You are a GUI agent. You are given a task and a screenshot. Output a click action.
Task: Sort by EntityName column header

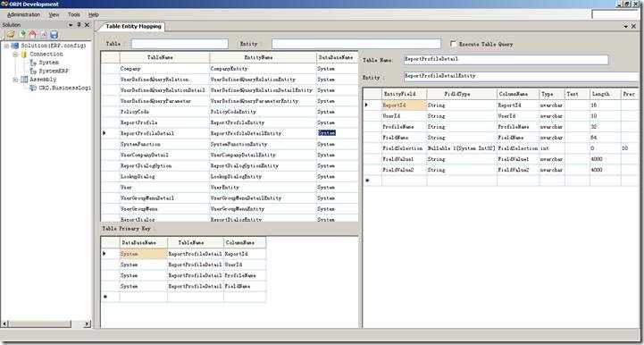[263, 57]
